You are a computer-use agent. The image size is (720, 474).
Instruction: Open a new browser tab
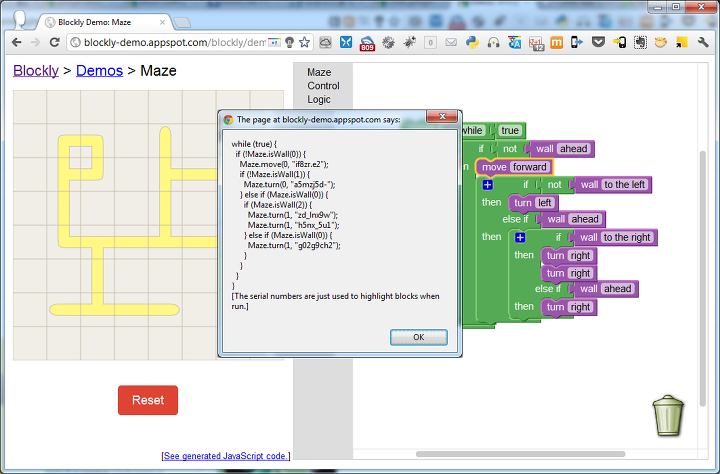point(182,23)
